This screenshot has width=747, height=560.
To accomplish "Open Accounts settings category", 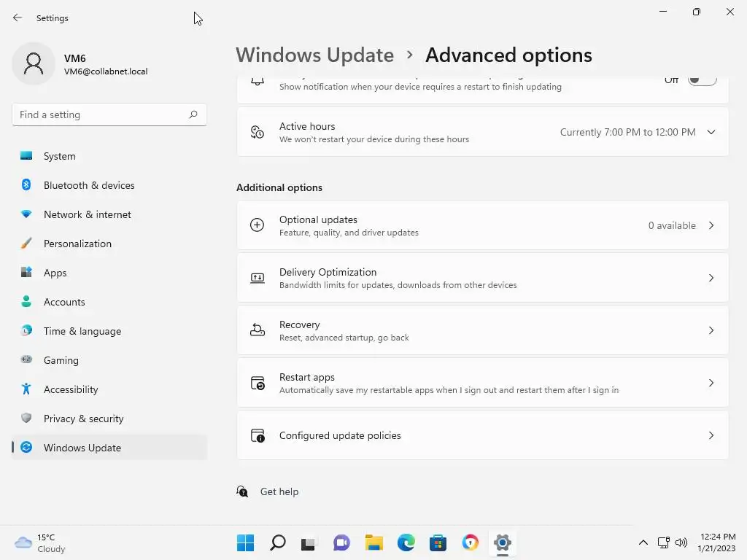I will coord(109,302).
